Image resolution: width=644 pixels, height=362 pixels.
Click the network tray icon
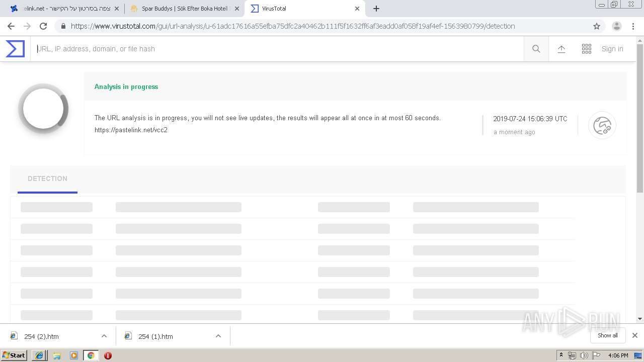tap(572, 355)
